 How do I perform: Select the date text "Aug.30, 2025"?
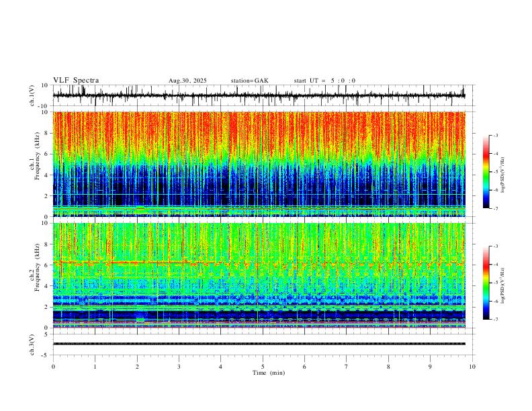pos(187,81)
